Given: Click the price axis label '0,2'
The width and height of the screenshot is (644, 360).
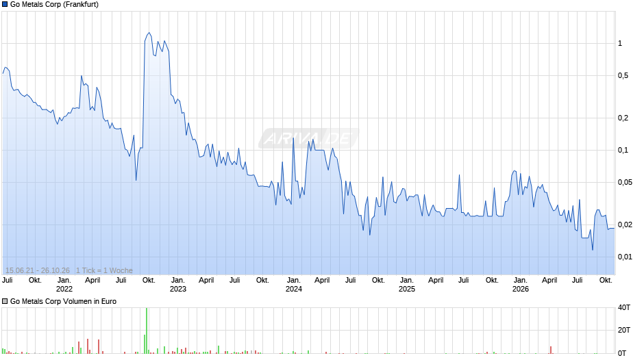Looking at the screenshot, I should click(623, 118).
